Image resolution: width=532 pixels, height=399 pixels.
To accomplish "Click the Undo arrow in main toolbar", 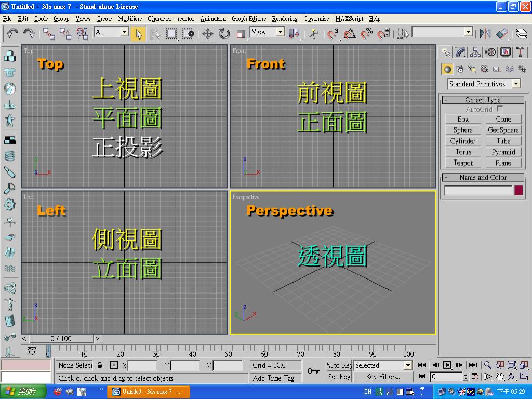I will [12, 34].
